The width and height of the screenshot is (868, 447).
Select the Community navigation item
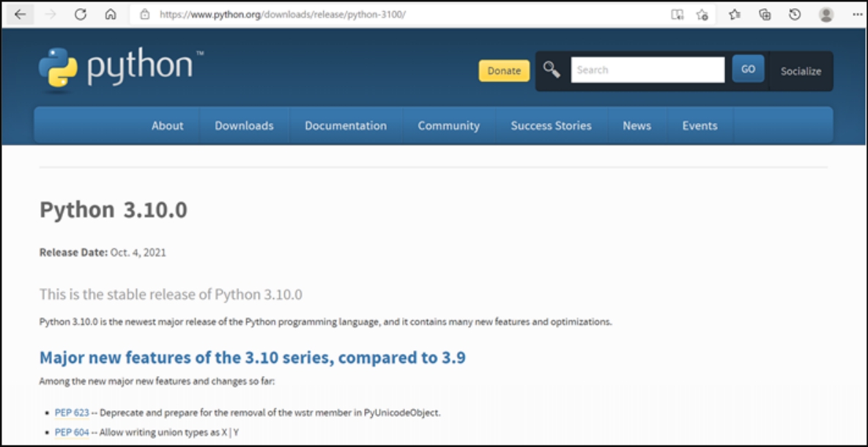coord(448,125)
